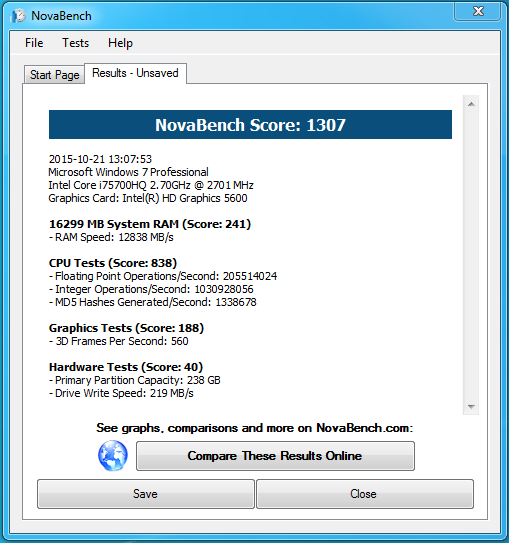Click the Close button at bottom

click(x=365, y=494)
